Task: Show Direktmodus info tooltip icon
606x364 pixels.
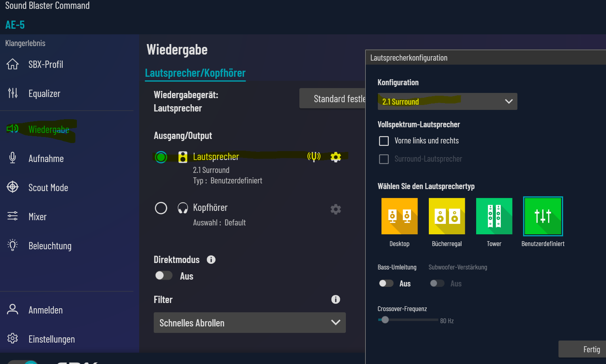Action: point(211,260)
